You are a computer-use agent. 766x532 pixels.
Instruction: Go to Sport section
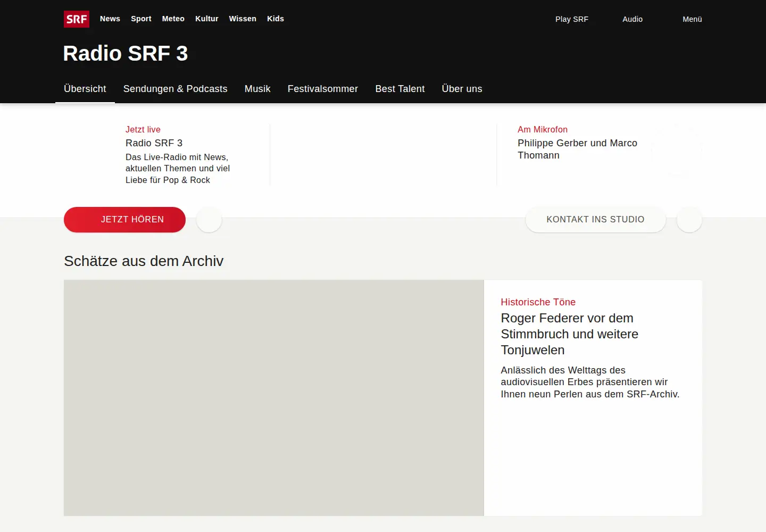141,19
